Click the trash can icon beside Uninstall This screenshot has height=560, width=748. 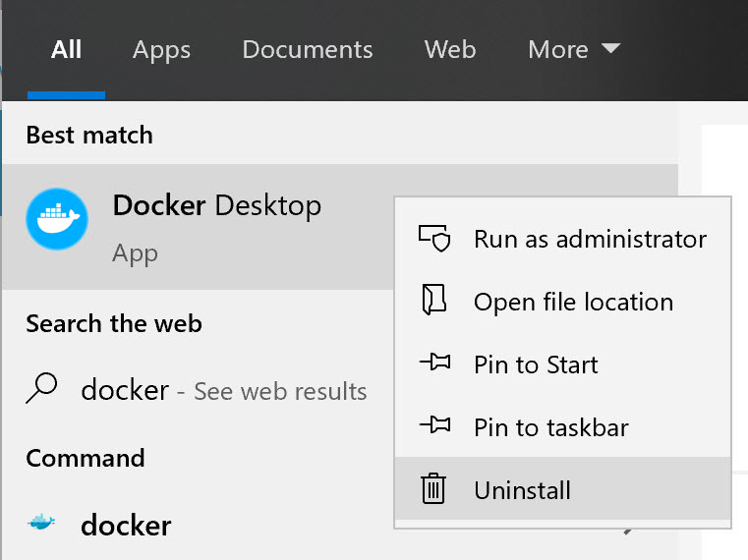pyautogui.click(x=433, y=489)
